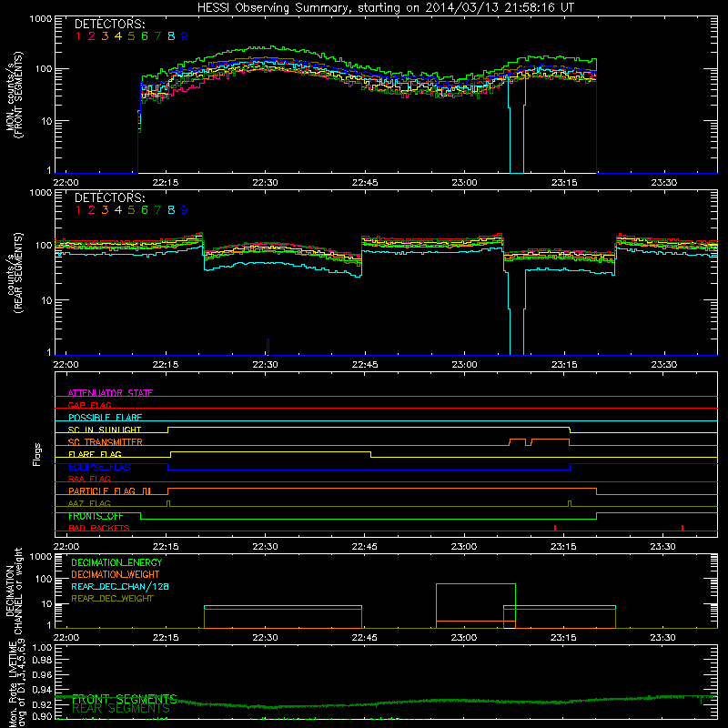Click yellow detector 4 in the front segments legend
The width and height of the screenshot is (728, 728).
point(118,35)
